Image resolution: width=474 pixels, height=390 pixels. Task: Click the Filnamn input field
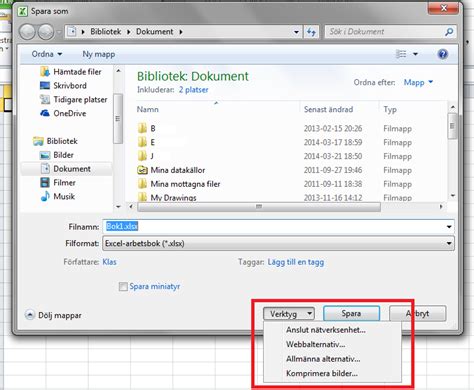coord(273,227)
